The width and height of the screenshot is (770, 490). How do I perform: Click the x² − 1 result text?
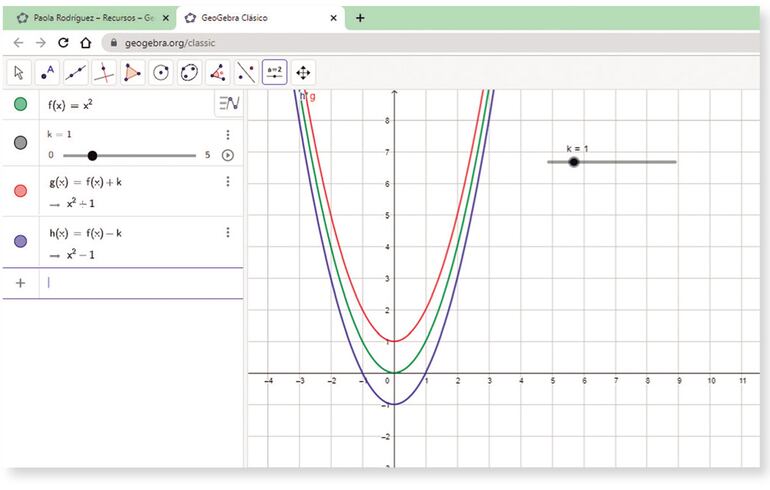(x=81, y=254)
